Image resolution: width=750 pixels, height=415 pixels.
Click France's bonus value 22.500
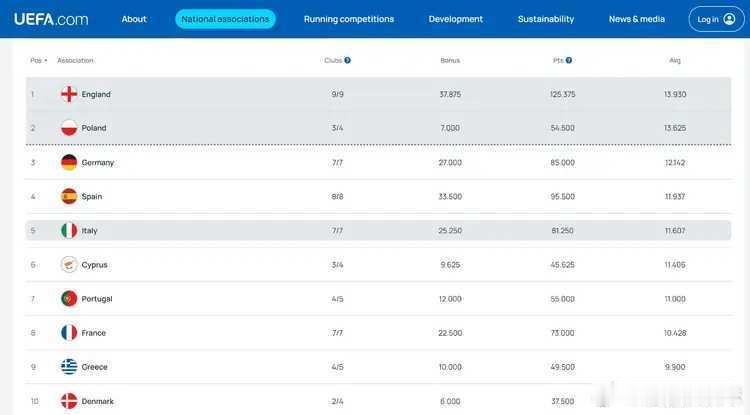[450, 333]
